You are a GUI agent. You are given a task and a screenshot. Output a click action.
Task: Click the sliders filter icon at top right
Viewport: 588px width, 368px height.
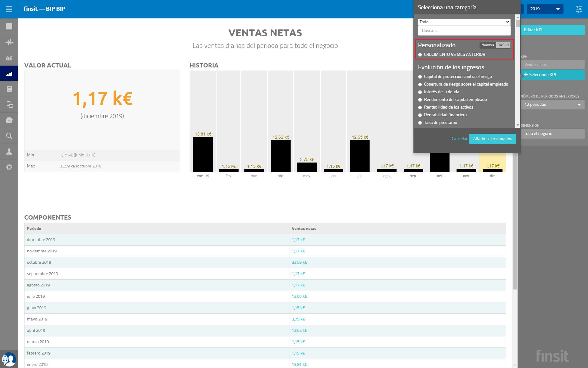point(579,9)
